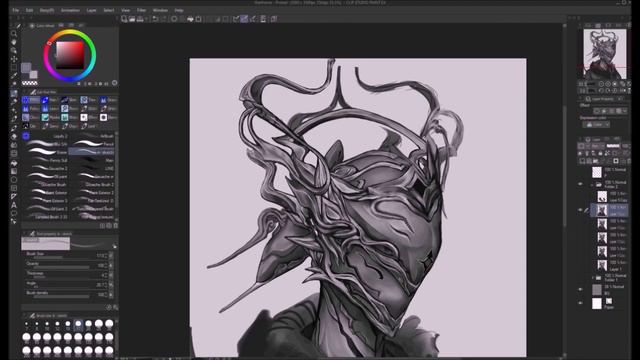Select the Eraser brush in sub tool list
This screenshot has width=640, height=360.
click(x=45, y=152)
